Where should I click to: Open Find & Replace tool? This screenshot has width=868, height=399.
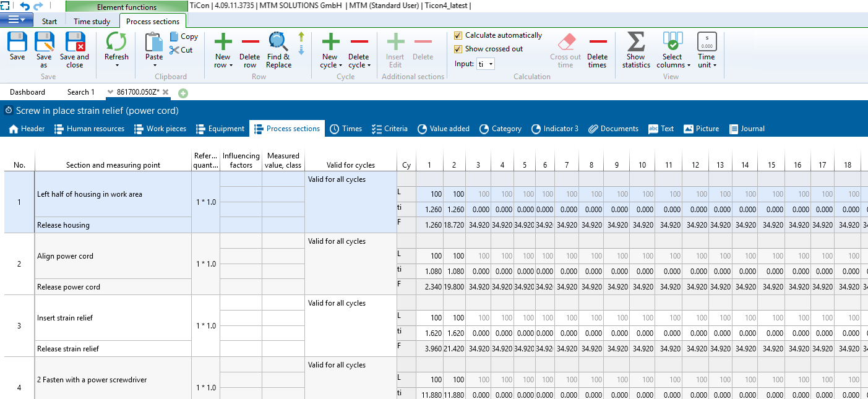point(278,42)
